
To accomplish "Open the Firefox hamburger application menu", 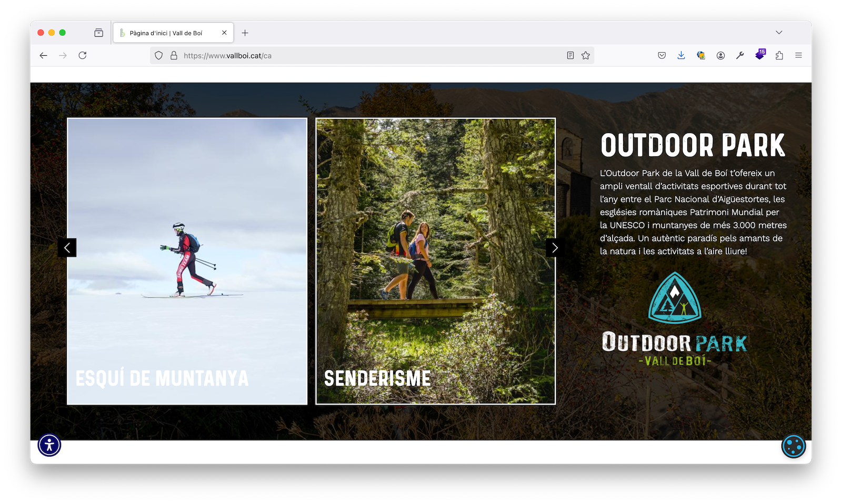I will coord(798,56).
